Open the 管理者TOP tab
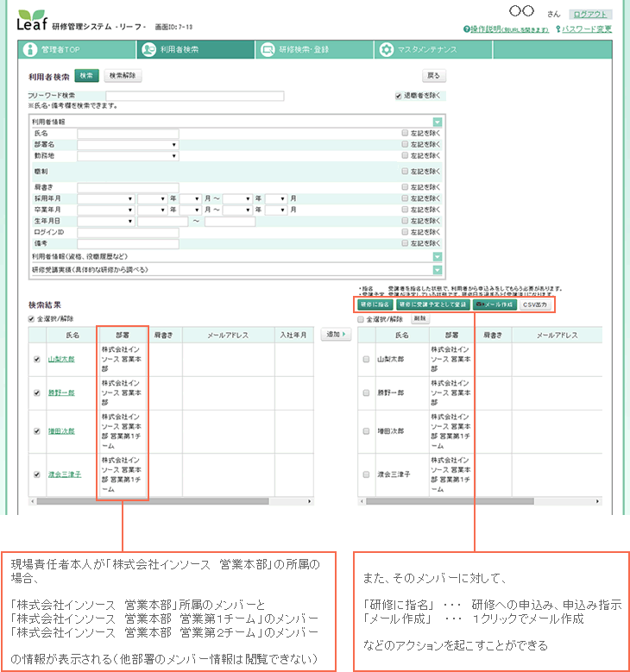The height and width of the screenshot is (672, 630). (77, 50)
